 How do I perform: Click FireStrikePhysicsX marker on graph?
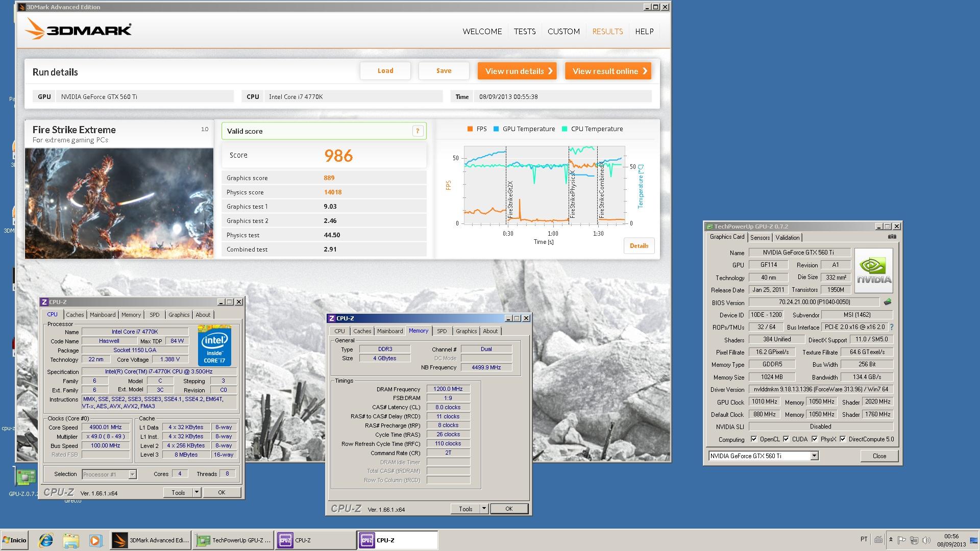tap(572, 194)
